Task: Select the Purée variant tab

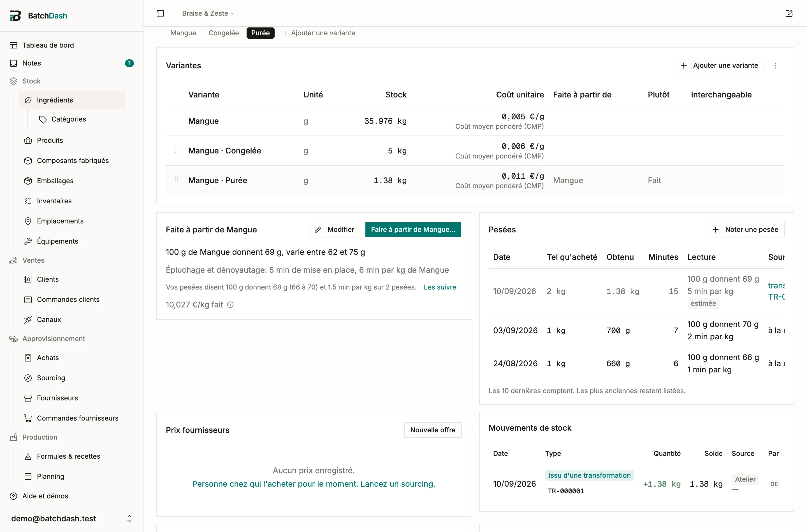Action: 260,33
